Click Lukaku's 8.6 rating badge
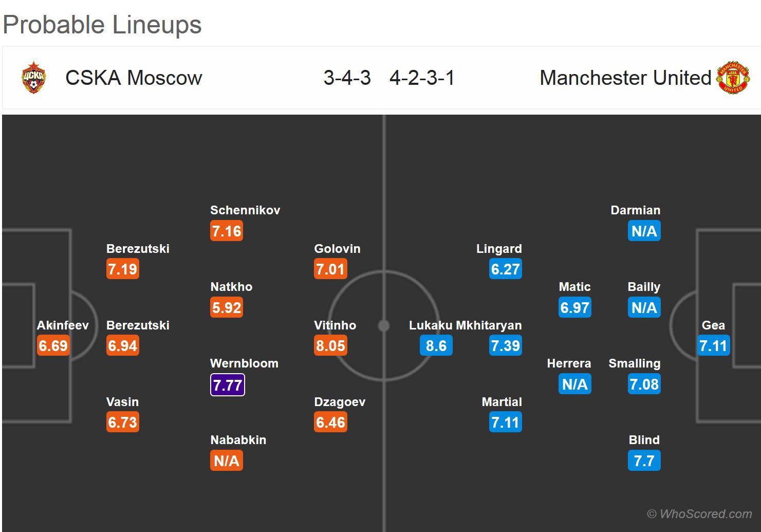 (x=436, y=345)
